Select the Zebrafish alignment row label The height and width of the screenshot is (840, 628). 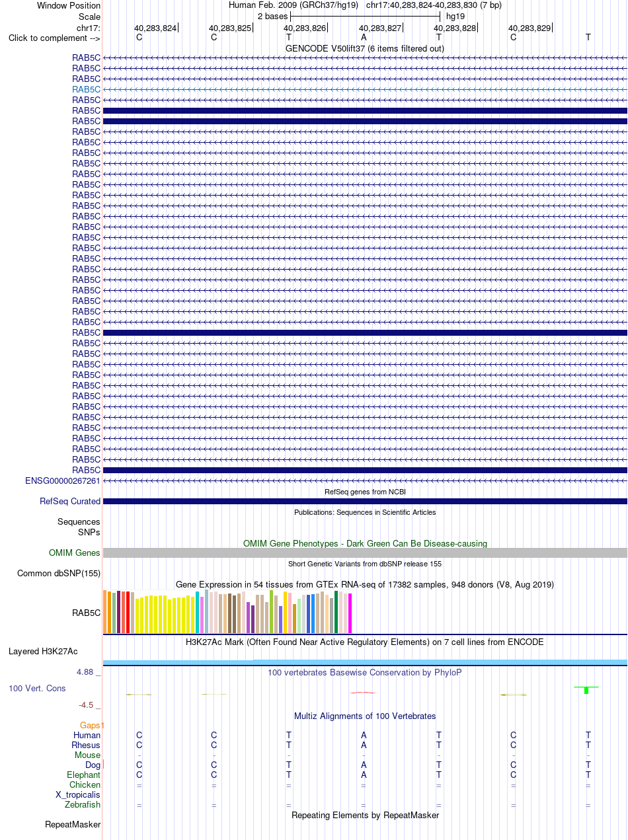[83, 805]
